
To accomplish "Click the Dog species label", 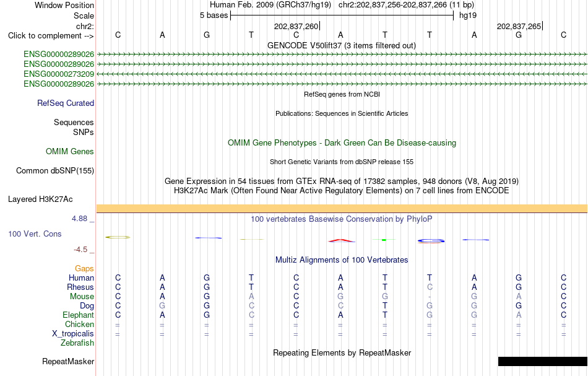I will (87, 306).
